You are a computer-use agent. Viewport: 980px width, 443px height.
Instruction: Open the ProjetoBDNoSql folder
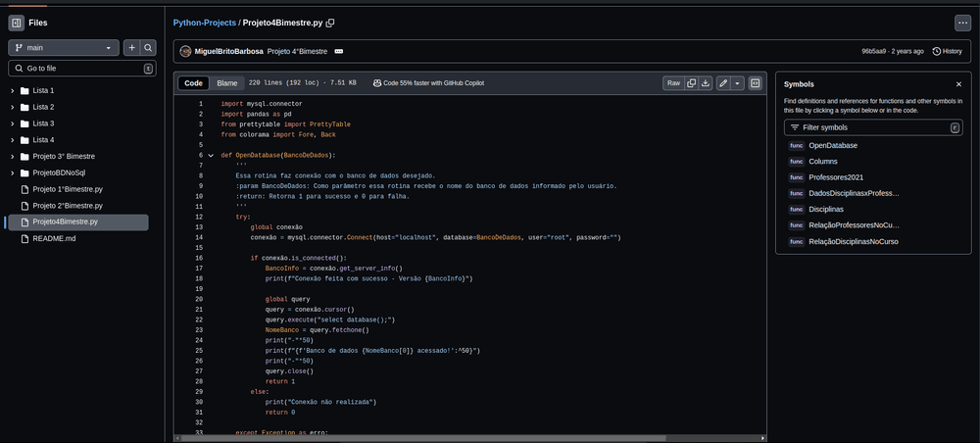[x=59, y=172]
